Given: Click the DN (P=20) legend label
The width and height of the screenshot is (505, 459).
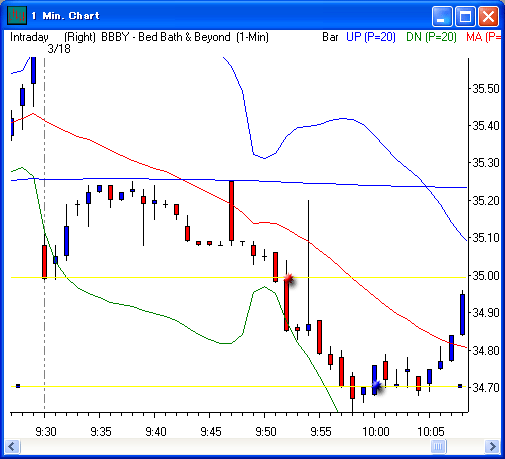Looking at the screenshot, I should pyautogui.click(x=431, y=37).
